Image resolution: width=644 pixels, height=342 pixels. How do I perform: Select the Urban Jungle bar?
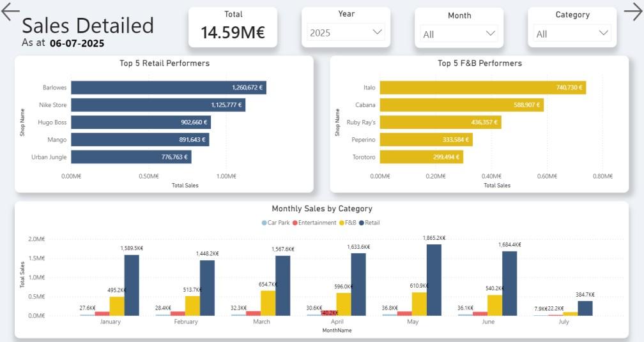click(x=131, y=157)
